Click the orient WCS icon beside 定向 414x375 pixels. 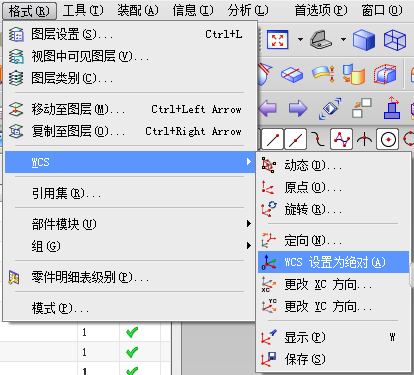[269, 240]
